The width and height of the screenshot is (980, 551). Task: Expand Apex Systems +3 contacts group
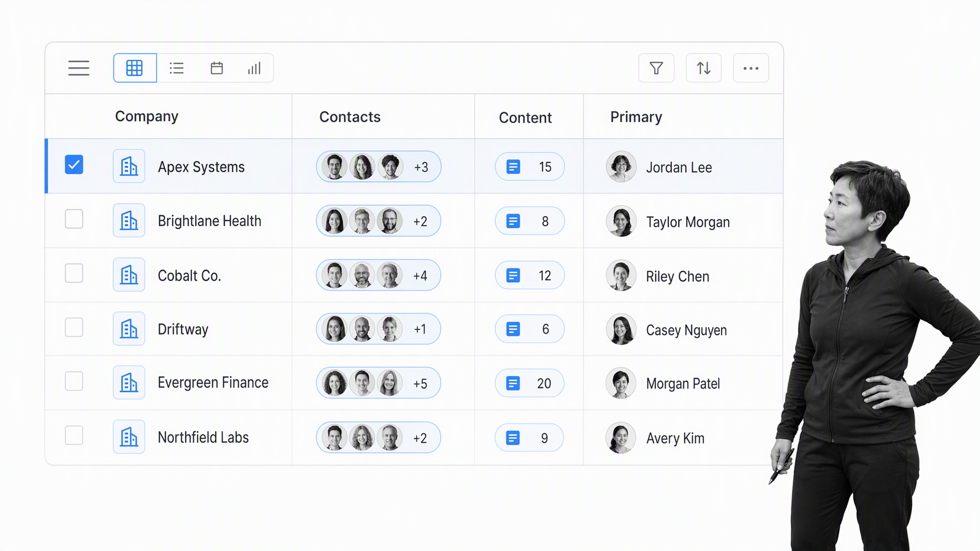(378, 167)
